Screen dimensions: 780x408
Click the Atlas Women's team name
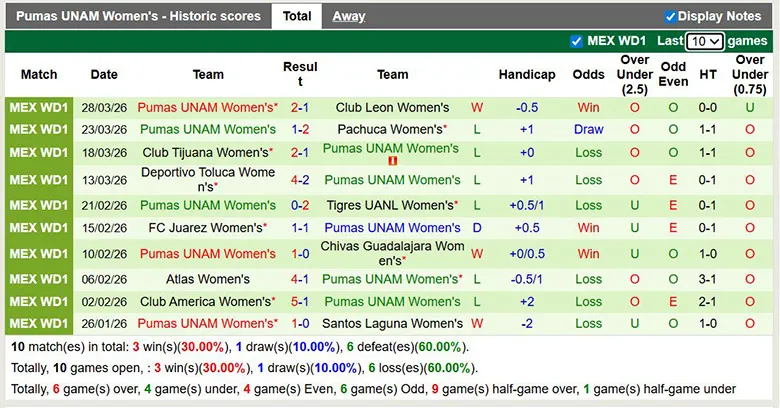click(x=208, y=279)
